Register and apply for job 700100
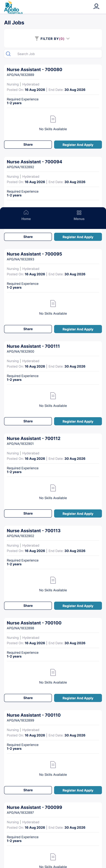The width and height of the screenshot is (106, 868). pos(78,698)
